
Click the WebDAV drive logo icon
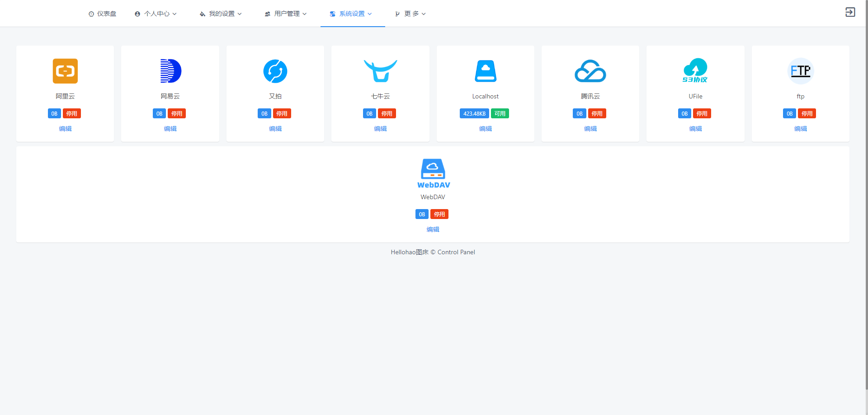(433, 173)
